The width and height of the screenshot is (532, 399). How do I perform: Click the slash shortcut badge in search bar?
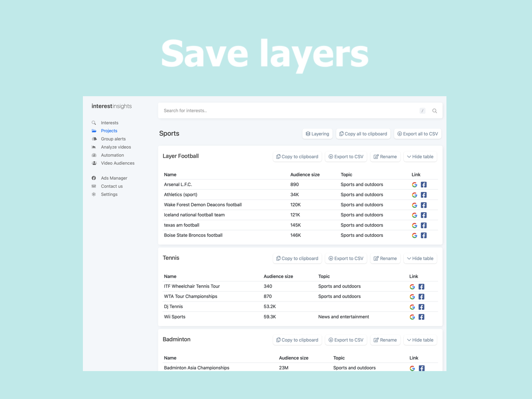[x=422, y=111]
